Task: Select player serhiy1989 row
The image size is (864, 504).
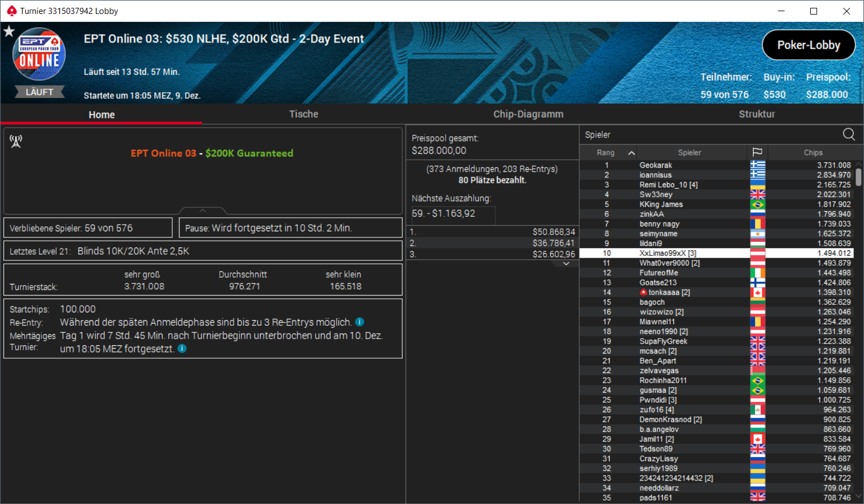Action: pyautogui.click(x=717, y=468)
